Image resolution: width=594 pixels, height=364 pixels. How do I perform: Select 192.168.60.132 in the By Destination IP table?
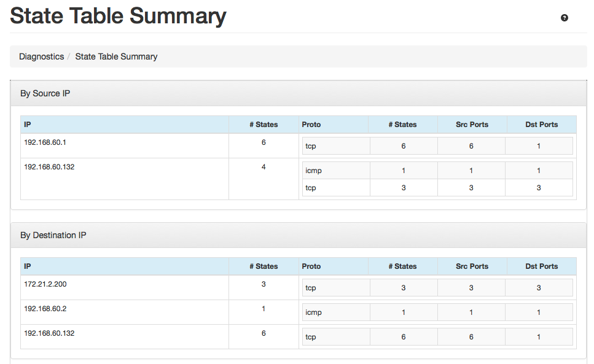49,333
